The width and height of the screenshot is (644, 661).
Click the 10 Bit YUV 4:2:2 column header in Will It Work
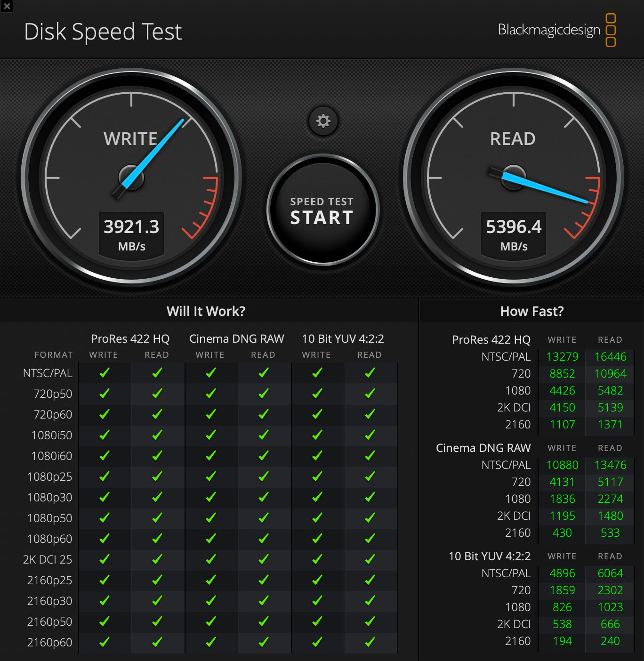pos(343,339)
